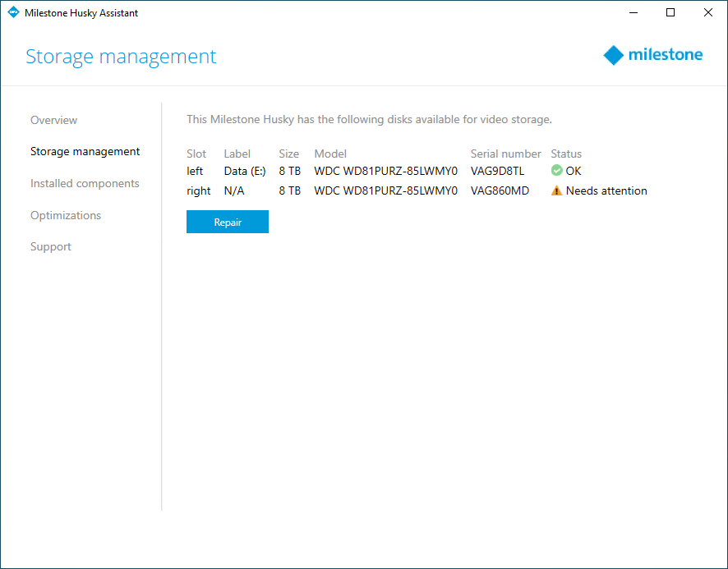The height and width of the screenshot is (569, 728).
Task: Click the Slot column header
Action: click(x=196, y=154)
